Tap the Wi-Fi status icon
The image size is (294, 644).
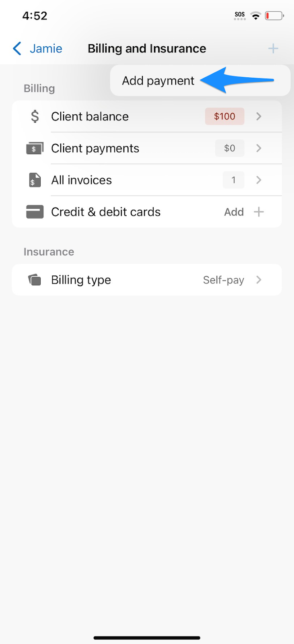(255, 16)
